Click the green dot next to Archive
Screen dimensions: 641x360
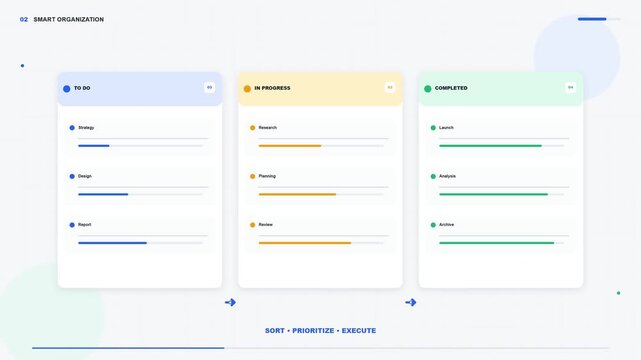(433, 225)
